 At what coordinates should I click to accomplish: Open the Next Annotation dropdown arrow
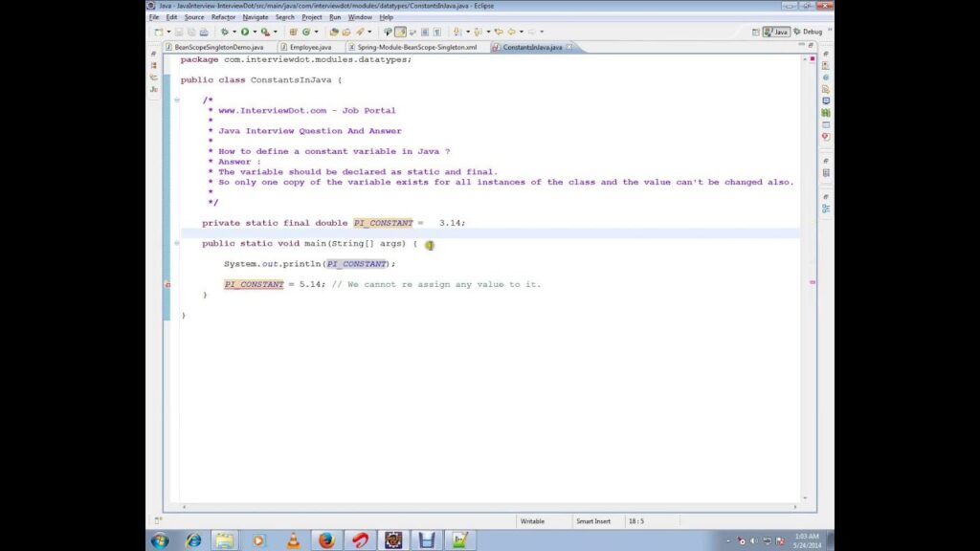point(467,32)
